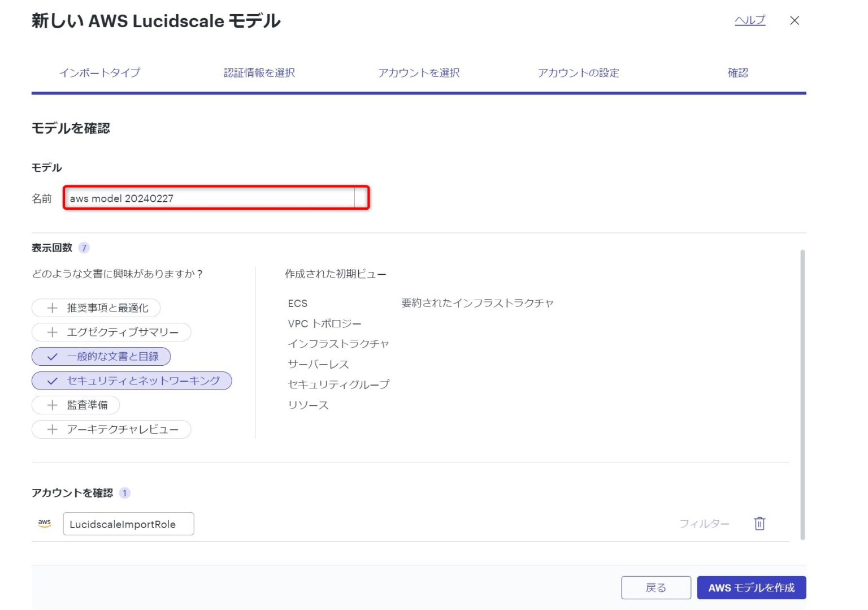
Task: Switch to the アカウントを選択 step
Action: pyautogui.click(x=420, y=72)
